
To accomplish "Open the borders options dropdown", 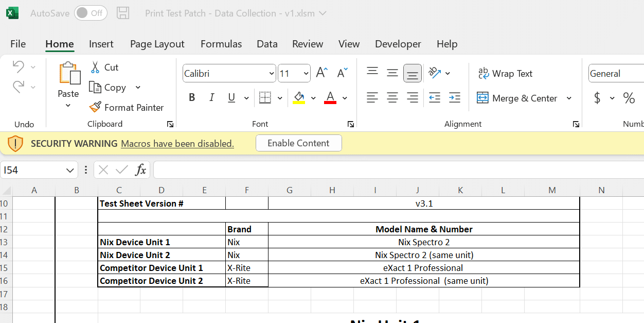I will tap(280, 98).
